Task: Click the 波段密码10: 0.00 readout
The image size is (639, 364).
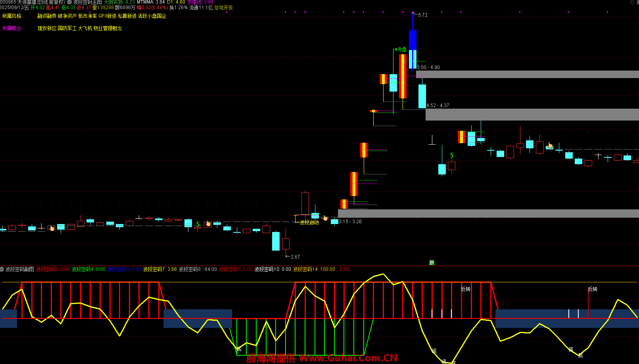Action: (x=273, y=269)
